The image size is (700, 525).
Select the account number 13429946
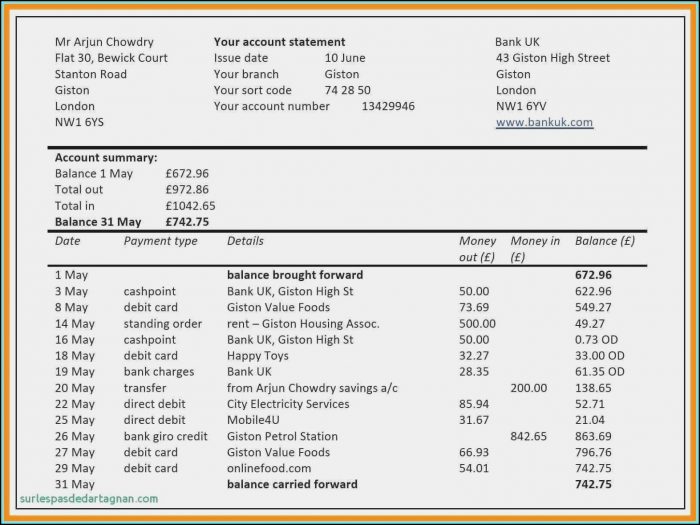pyautogui.click(x=388, y=106)
